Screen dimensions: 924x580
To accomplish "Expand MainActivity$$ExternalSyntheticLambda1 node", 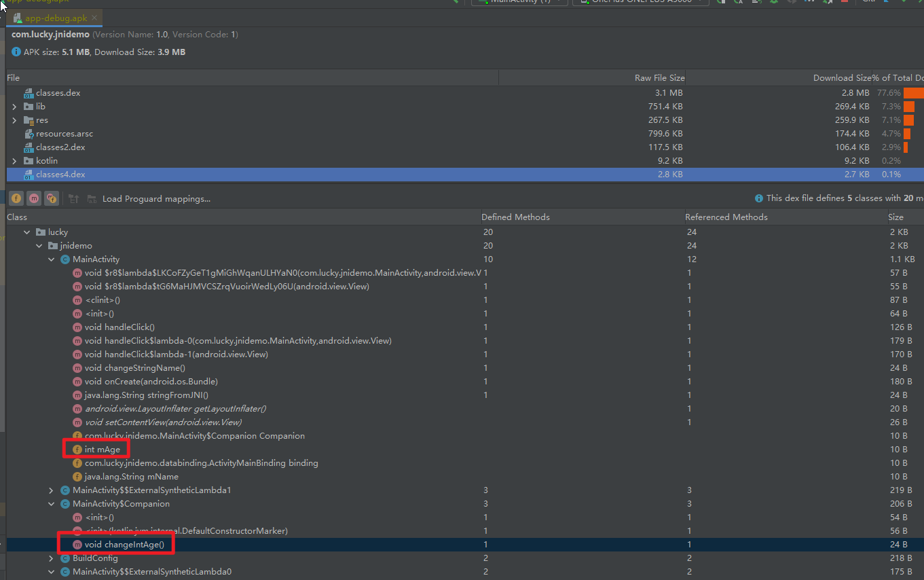I will click(52, 490).
